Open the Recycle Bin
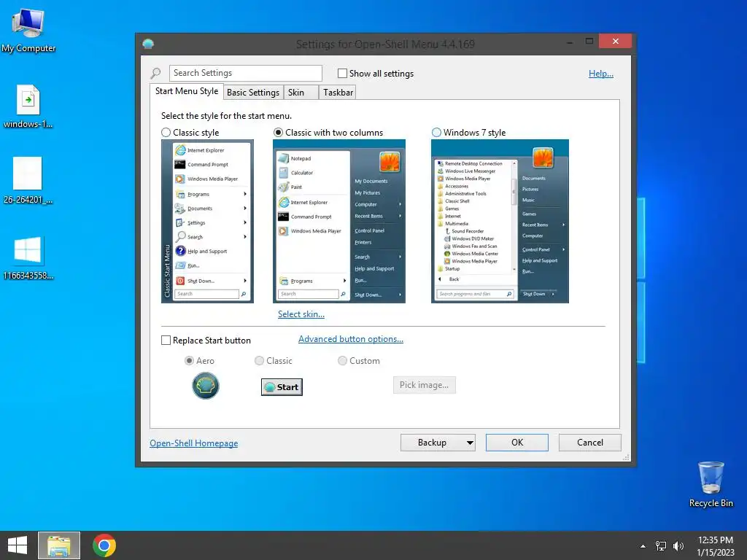Viewport: 747px width, 560px height. pos(711,484)
